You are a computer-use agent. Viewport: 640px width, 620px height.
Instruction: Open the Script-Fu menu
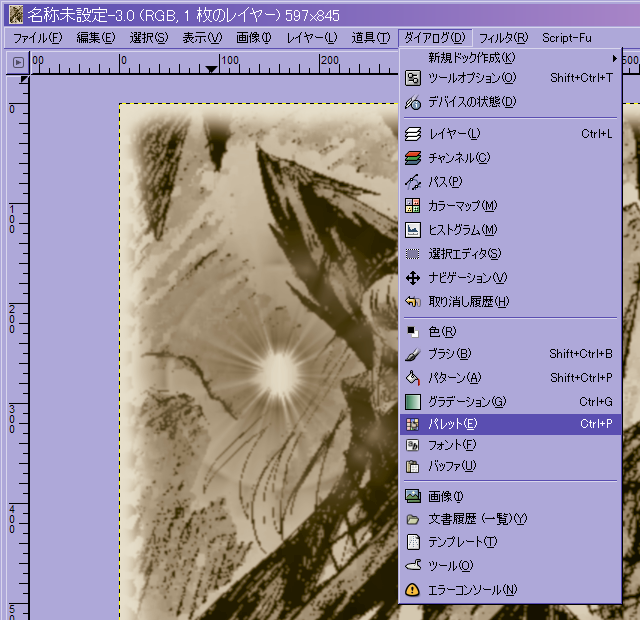point(567,38)
